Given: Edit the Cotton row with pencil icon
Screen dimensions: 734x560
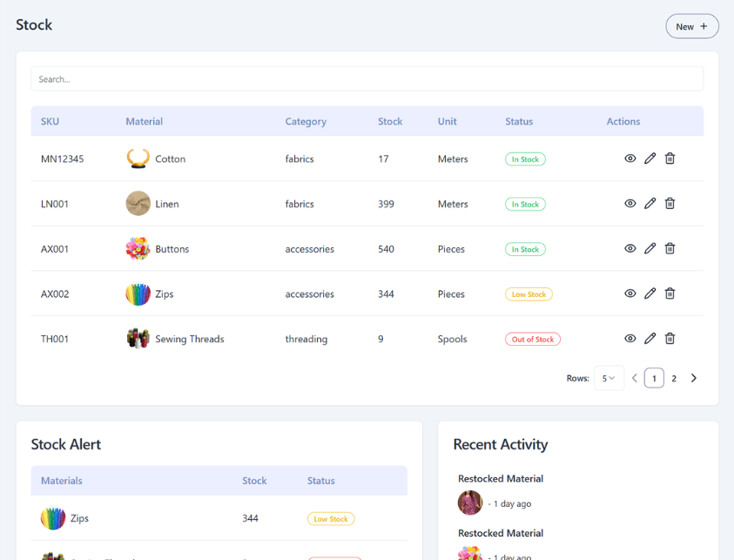Looking at the screenshot, I should coord(650,159).
